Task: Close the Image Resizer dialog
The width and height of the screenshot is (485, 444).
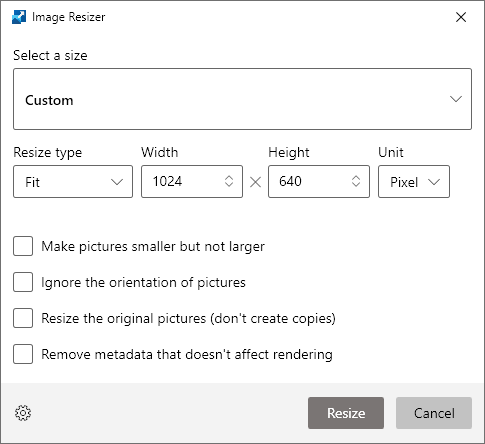Action: click(x=461, y=17)
